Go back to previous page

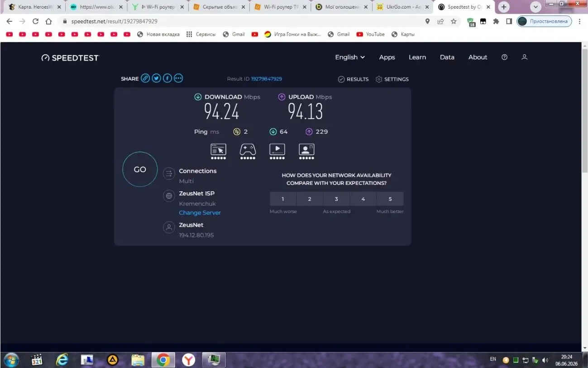pyautogui.click(x=10, y=21)
